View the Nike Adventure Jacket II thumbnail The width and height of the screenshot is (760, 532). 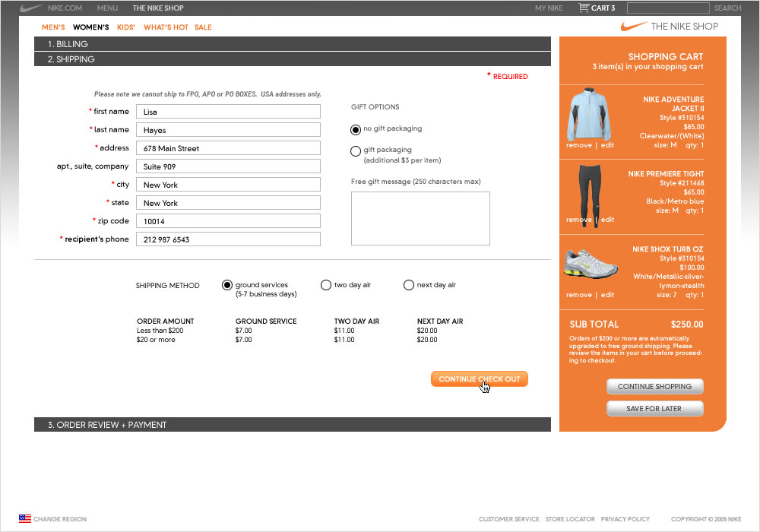pos(589,114)
